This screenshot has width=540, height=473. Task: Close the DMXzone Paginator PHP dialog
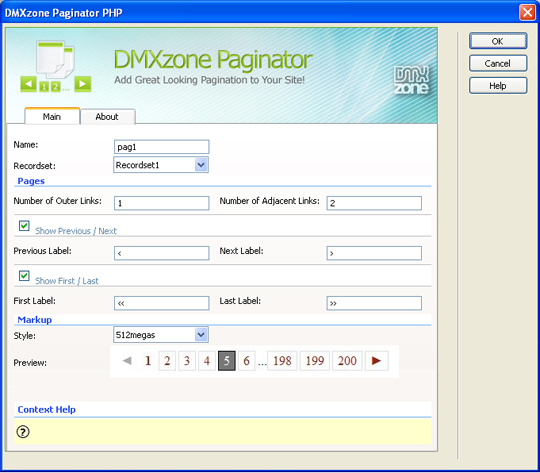pyautogui.click(x=527, y=12)
